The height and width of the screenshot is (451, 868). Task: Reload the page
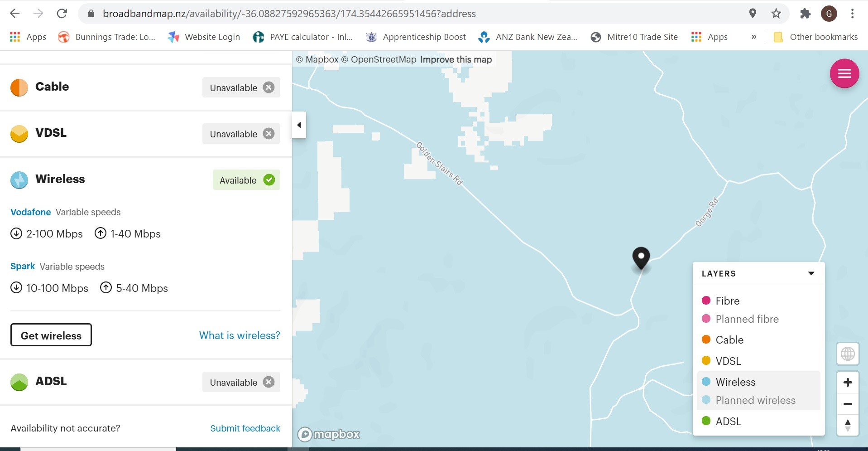pyautogui.click(x=62, y=14)
